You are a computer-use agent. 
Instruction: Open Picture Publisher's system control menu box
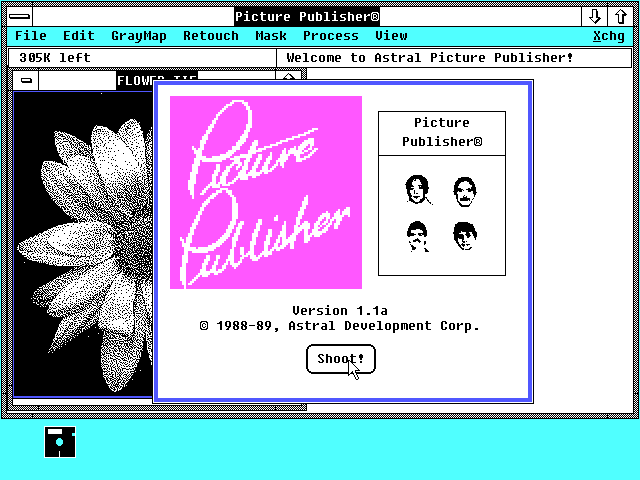coord(20,16)
